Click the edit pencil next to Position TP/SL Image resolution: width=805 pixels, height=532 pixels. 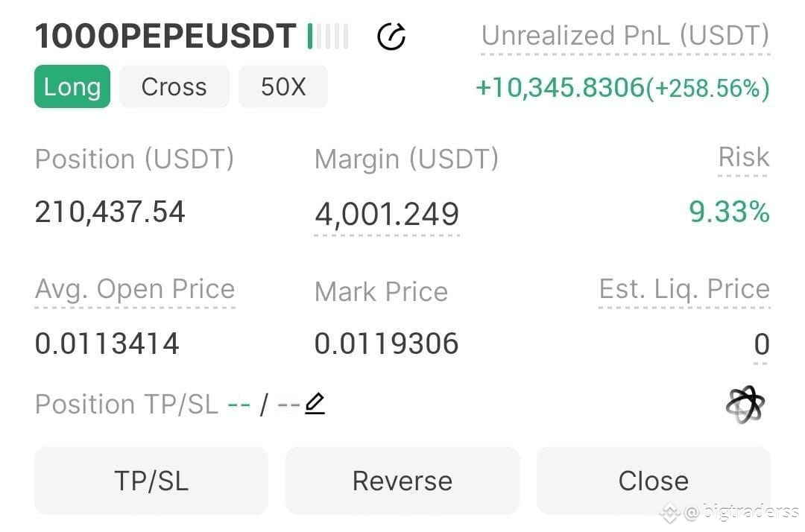(x=315, y=404)
